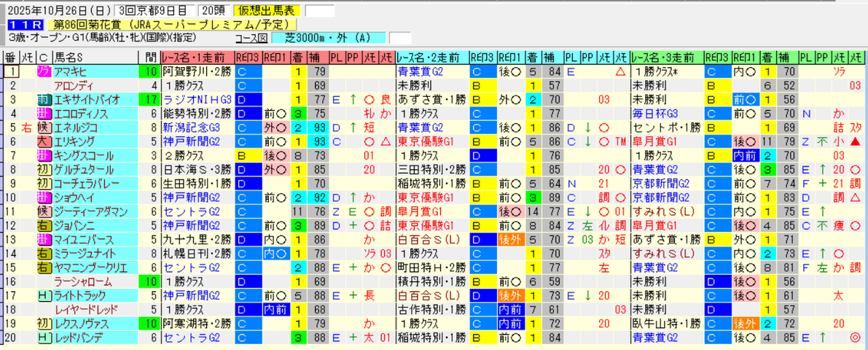Click the 初 badge beside ゲルチュタール
868x350 pixels.
(43, 169)
